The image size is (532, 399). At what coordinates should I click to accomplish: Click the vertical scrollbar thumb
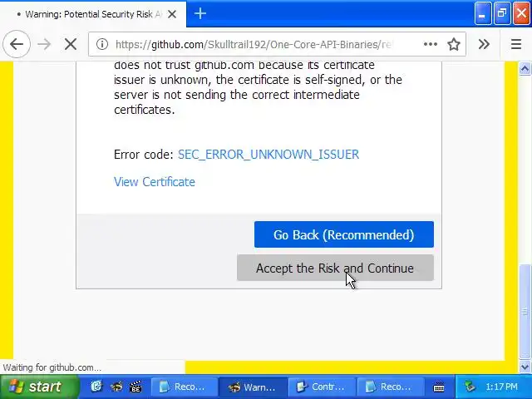(x=525, y=312)
